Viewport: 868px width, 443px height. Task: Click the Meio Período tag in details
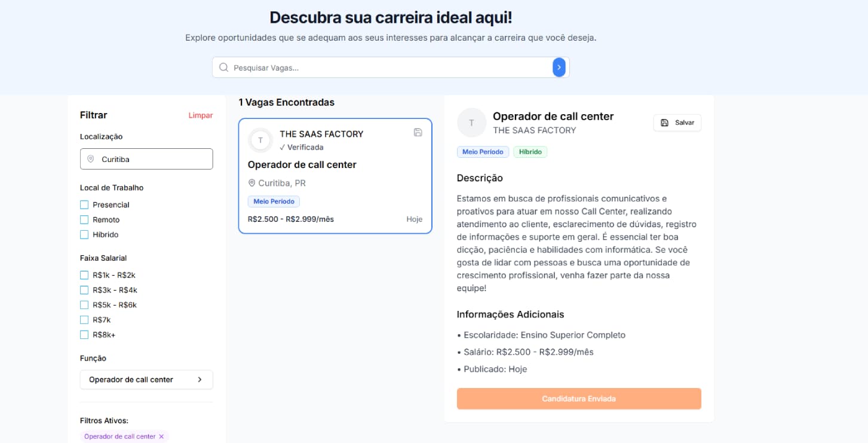click(x=483, y=152)
